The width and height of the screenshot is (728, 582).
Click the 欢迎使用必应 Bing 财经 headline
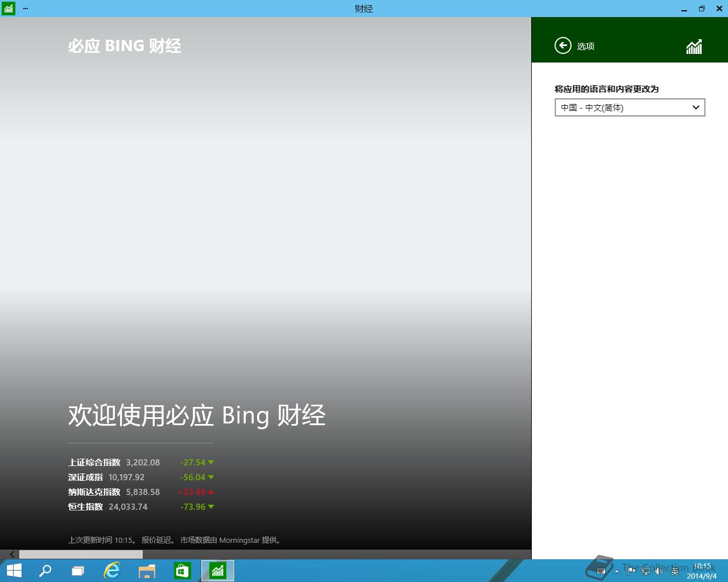[197, 415]
